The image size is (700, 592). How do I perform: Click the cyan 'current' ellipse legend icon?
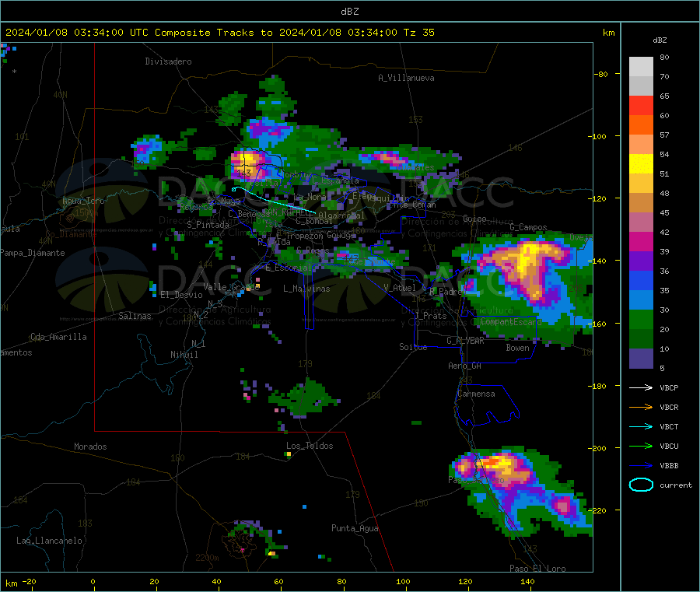(x=641, y=485)
